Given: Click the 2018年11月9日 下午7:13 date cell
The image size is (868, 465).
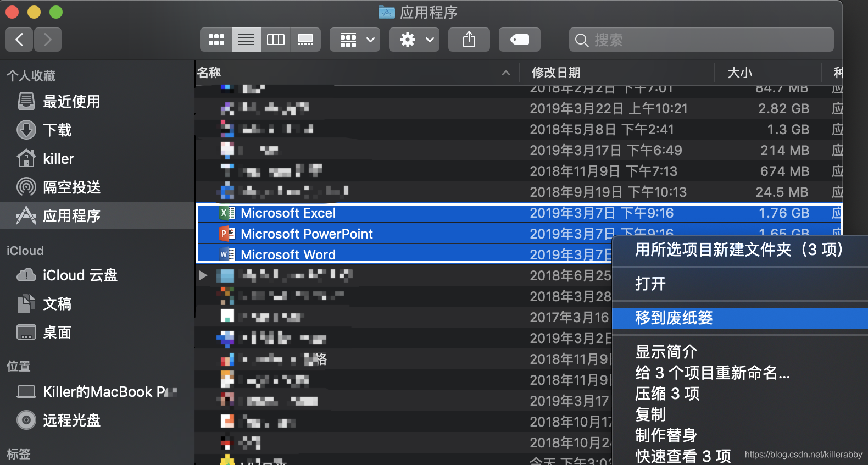Looking at the screenshot, I should pos(603,171).
